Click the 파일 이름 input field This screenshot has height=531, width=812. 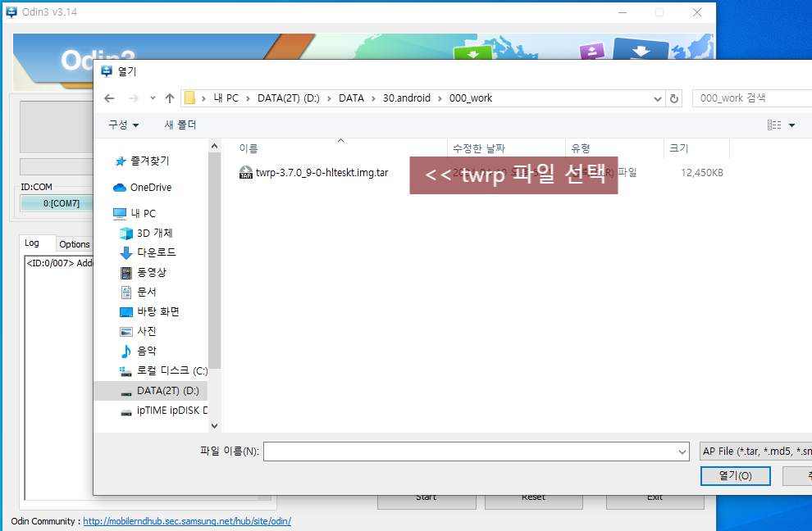pos(470,452)
